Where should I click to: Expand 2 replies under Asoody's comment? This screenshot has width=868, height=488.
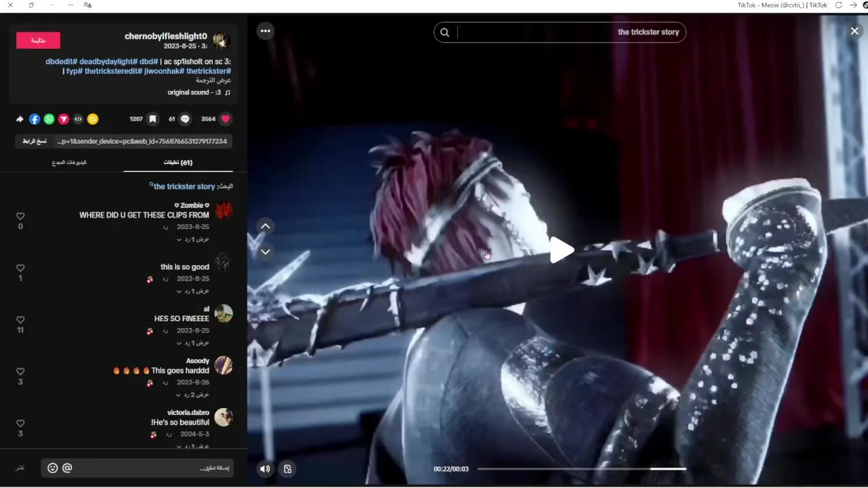(x=193, y=394)
